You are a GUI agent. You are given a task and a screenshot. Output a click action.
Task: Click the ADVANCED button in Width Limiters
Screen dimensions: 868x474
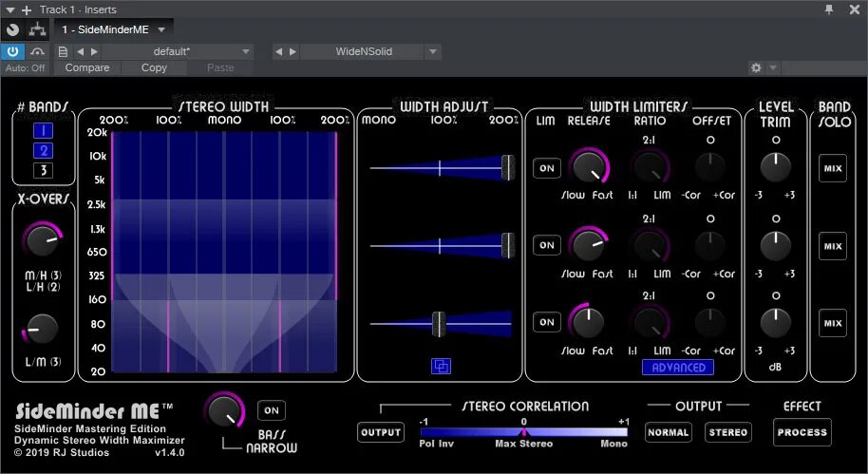click(x=678, y=368)
